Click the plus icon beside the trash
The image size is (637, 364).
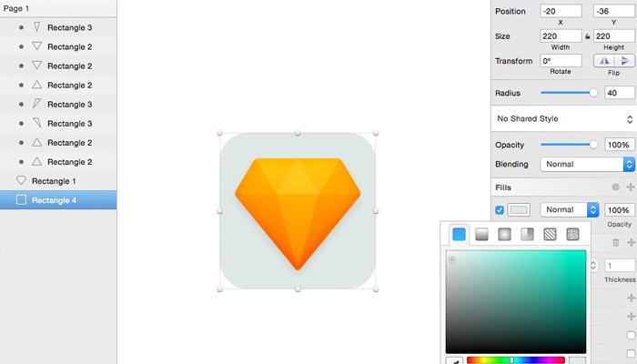631,243
